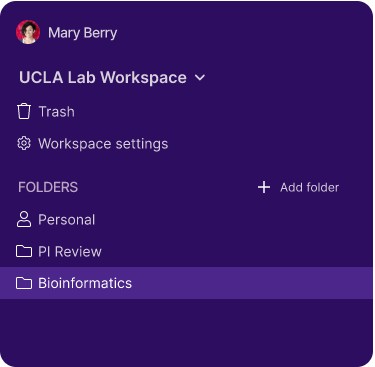Click the plus icon beside Add folder
The image size is (375, 367).
click(x=264, y=187)
